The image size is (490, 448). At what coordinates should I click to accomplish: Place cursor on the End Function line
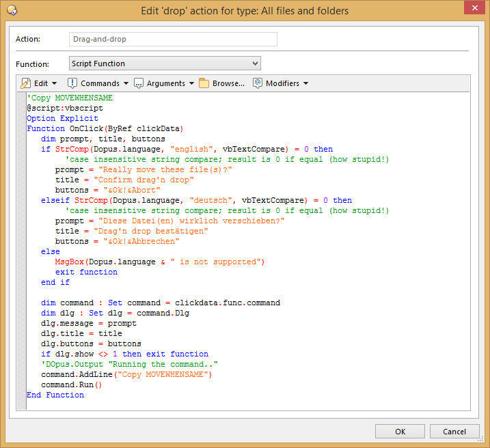tap(55, 395)
